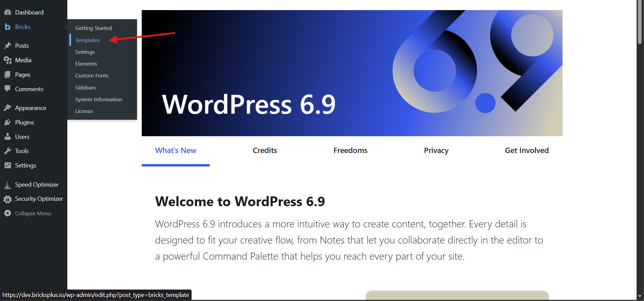644x301 pixels.
Task: Click the Collapse Menu arrow icon
Action: [7, 213]
